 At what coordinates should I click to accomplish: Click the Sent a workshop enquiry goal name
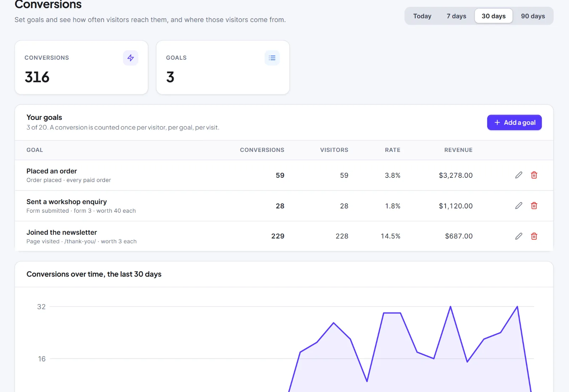coord(67,202)
